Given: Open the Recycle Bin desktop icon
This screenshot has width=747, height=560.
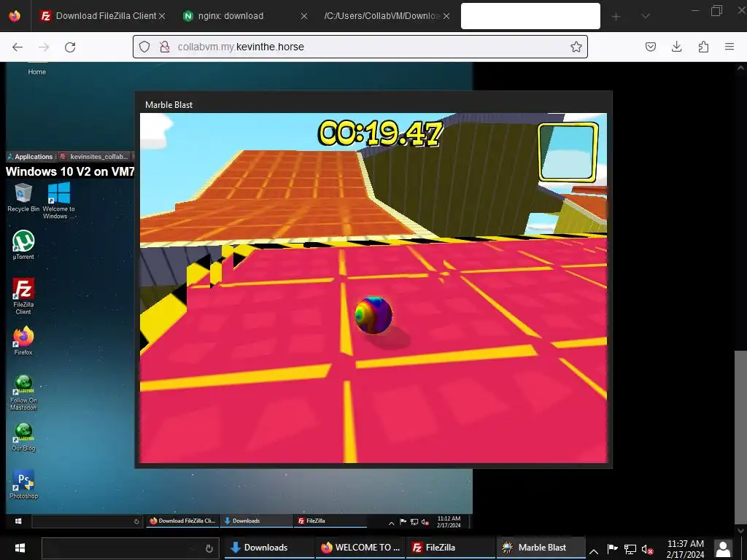Looking at the screenshot, I should [23, 198].
